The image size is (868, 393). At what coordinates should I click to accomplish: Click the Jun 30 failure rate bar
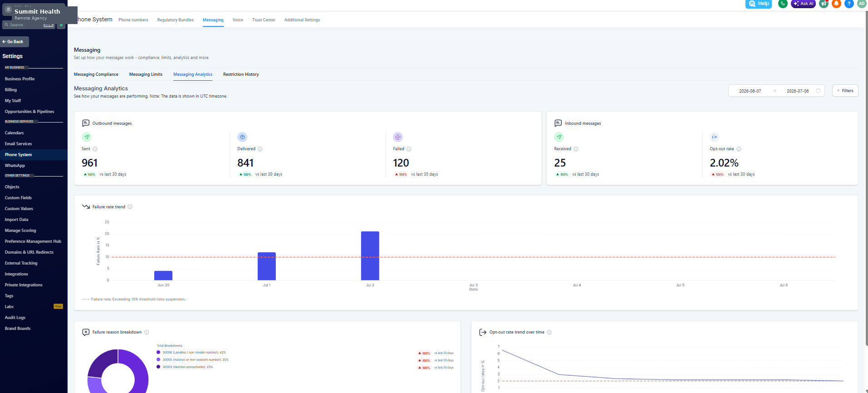[163, 275]
